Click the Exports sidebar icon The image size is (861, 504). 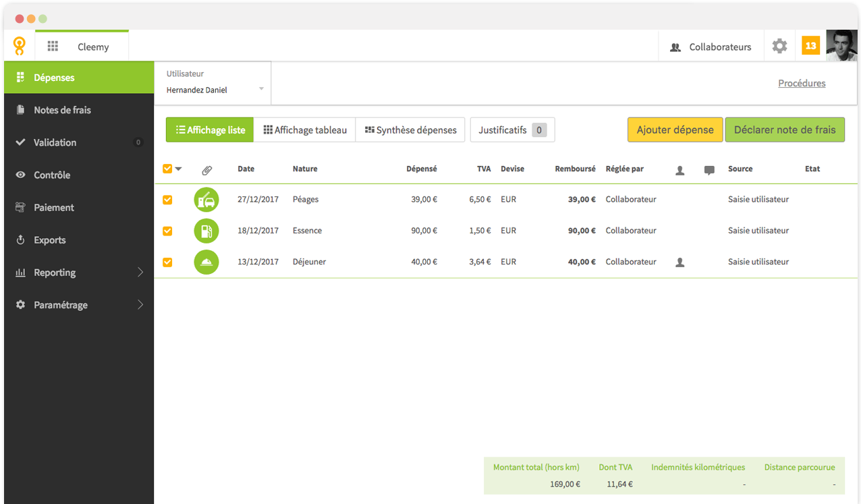click(x=20, y=240)
